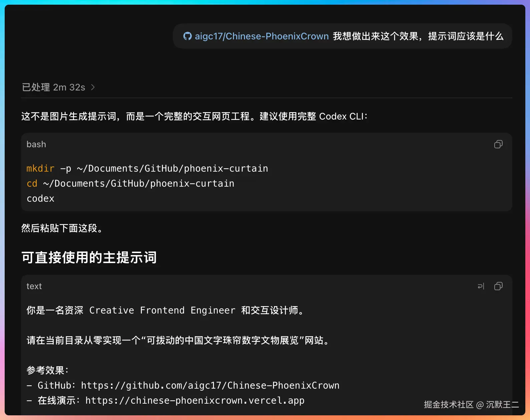The image size is (530, 420).
Task: Click the 参考效果 line
Action: pyautogui.click(x=47, y=370)
